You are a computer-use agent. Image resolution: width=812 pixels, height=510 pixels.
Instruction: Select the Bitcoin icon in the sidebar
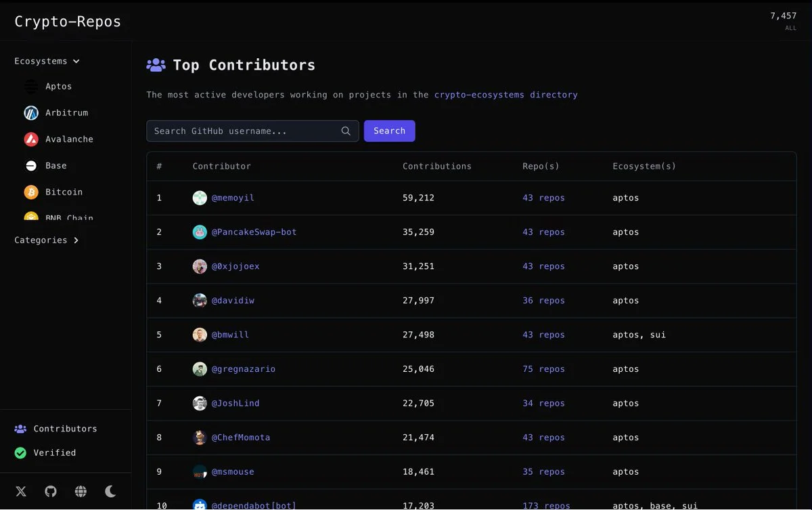[x=30, y=192]
